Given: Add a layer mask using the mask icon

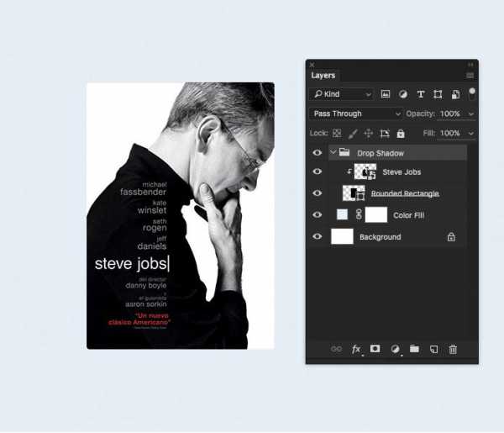Looking at the screenshot, I should [x=375, y=349].
